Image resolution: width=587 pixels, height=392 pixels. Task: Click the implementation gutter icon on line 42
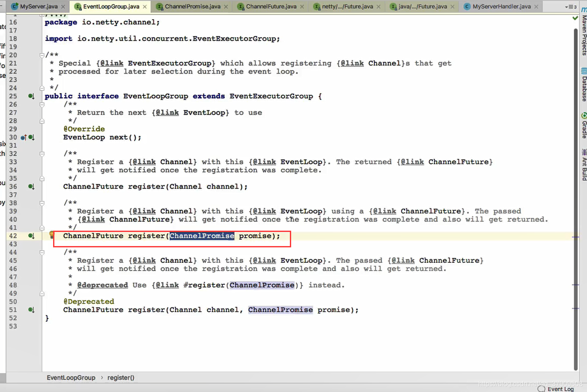(x=31, y=236)
